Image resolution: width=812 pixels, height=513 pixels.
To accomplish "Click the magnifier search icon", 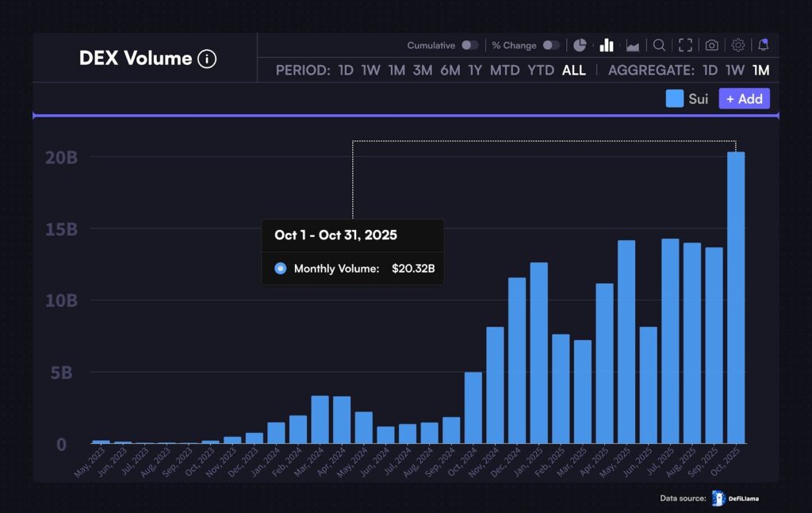I will coord(659,45).
